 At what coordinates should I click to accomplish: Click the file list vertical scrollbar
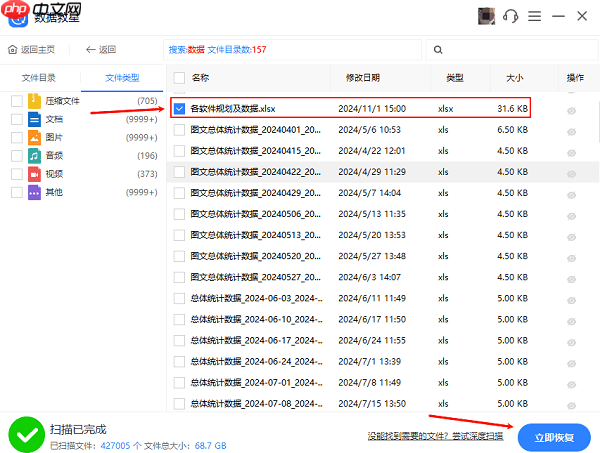click(x=598, y=122)
